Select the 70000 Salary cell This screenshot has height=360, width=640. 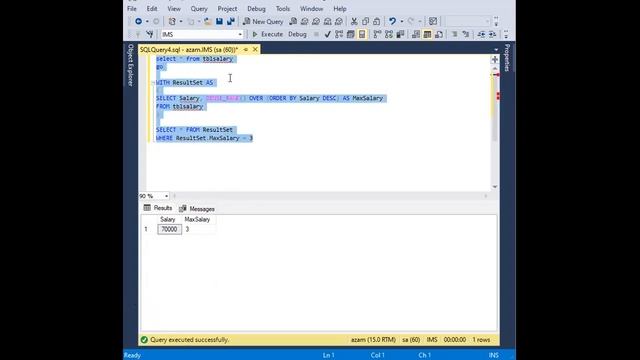point(169,229)
